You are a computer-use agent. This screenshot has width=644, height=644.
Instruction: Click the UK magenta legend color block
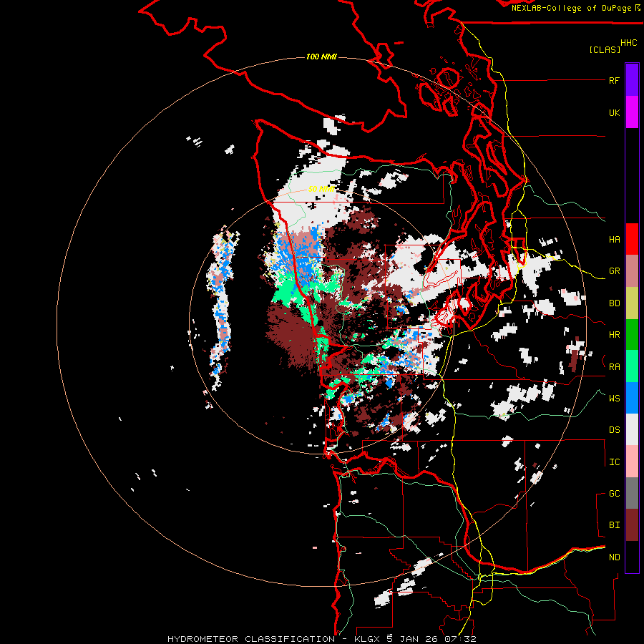(632, 112)
